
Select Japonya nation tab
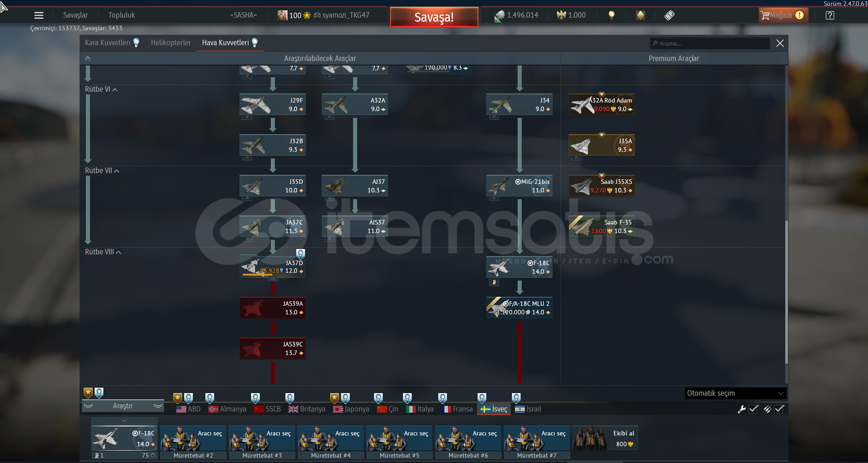(x=351, y=409)
